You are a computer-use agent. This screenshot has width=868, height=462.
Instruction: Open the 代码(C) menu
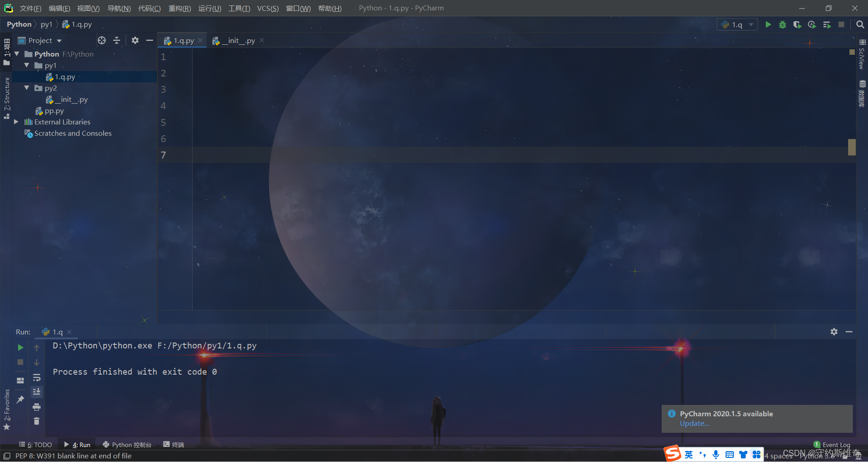[149, 8]
